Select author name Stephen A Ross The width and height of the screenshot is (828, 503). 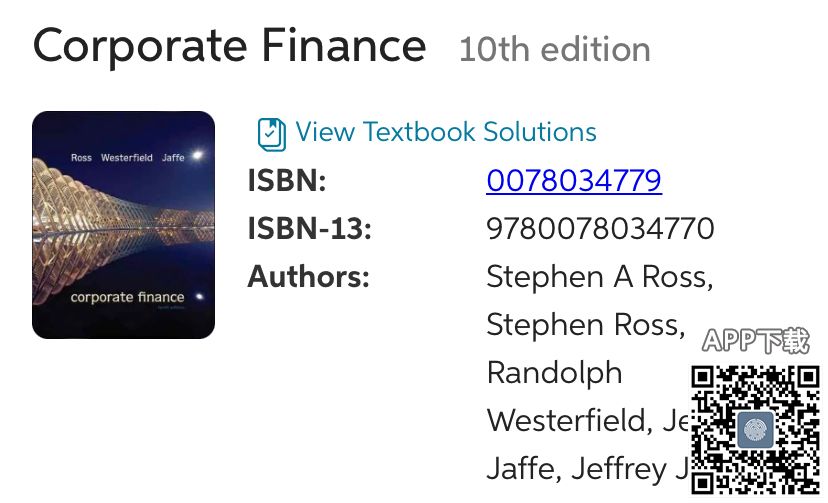tap(599, 277)
